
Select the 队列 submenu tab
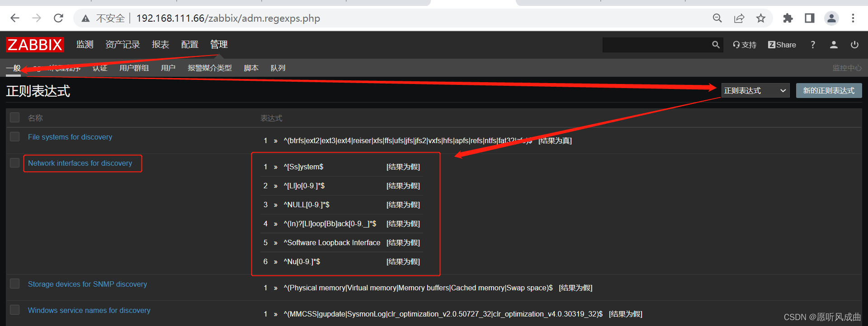coord(278,68)
